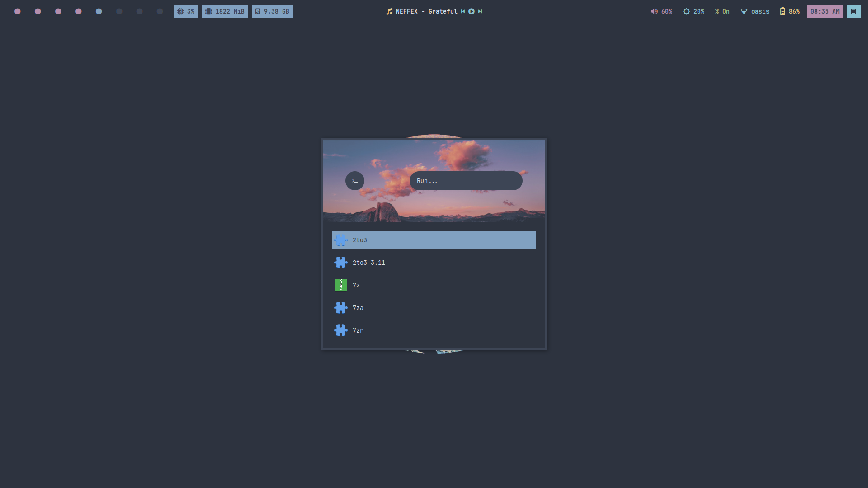Screen dimensions: 868x488
Task: Click the Run... search field
Action: click(466, 181)
